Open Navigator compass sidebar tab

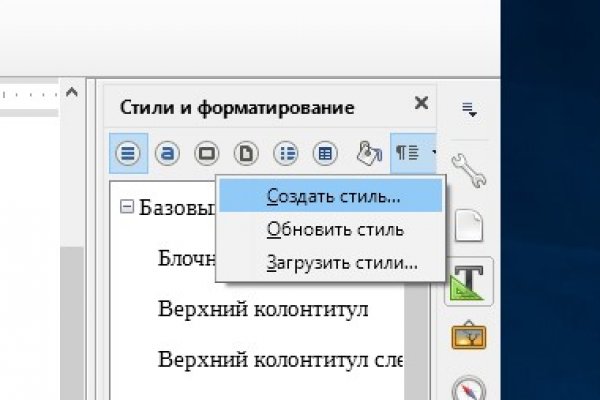tap(469, 389)
